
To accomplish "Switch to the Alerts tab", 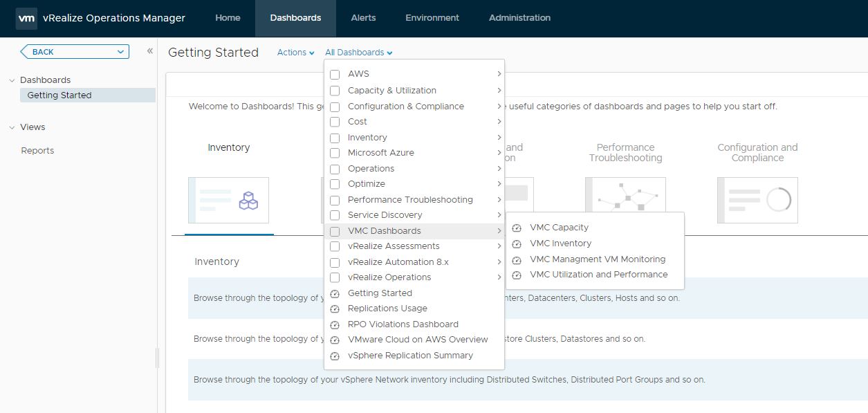I will tap(362, 18).
